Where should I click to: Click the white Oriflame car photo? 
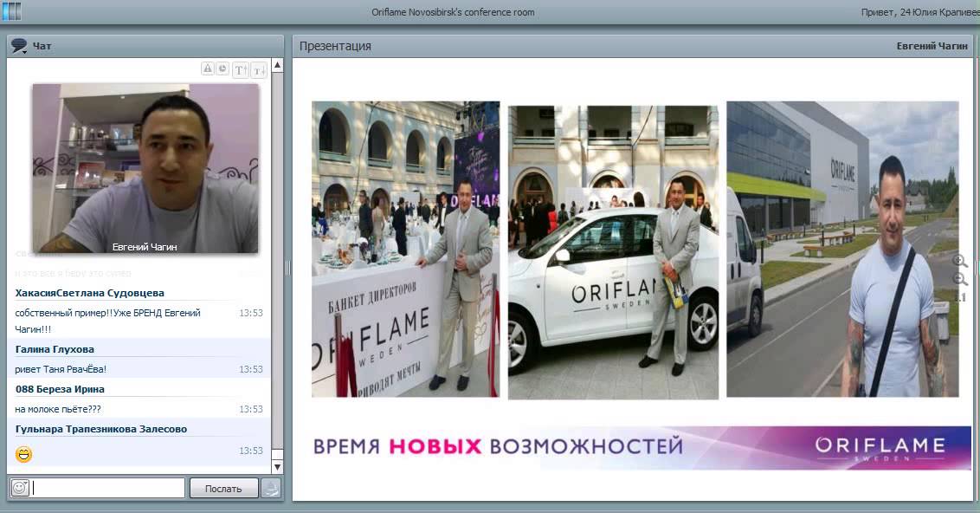613,252
